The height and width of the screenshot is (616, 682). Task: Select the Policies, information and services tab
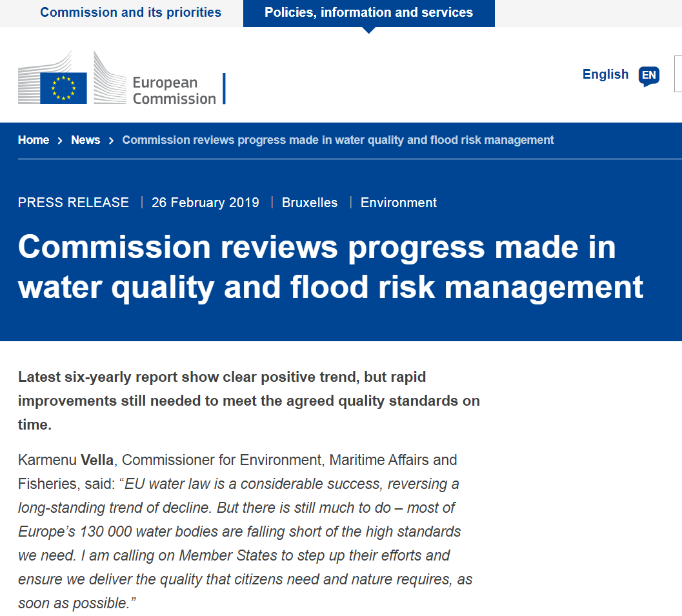[368, 12]
